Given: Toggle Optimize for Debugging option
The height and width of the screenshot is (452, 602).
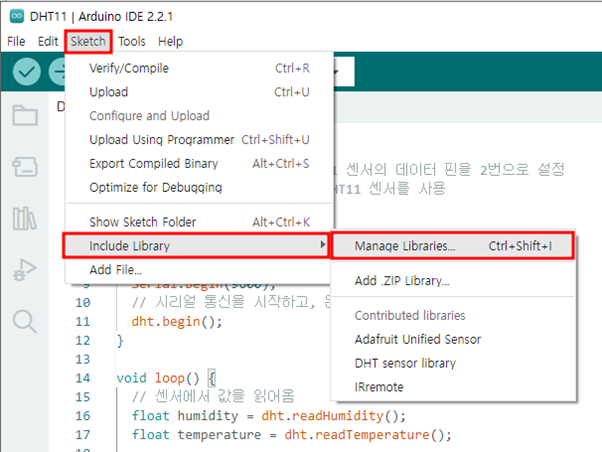Looking at the screenshot, I should tap(199, 187).
